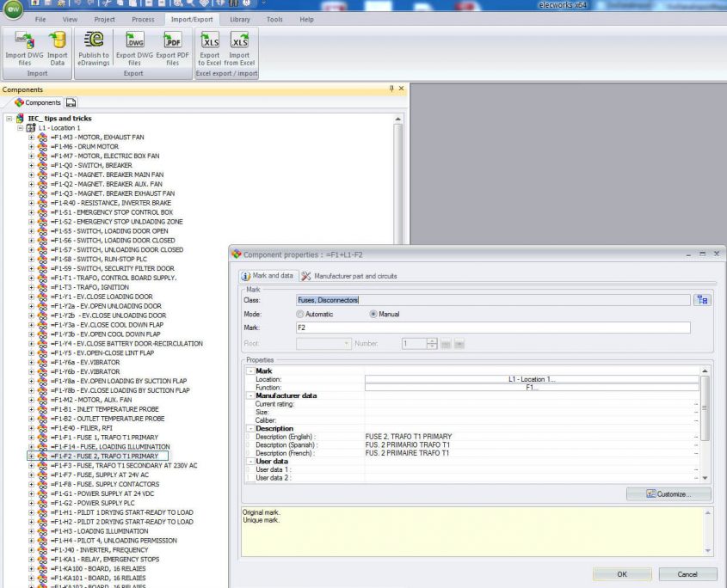The image size is (727, 588).
Task: Collapse the Mark properties group
Action: (x=250, y=371)
